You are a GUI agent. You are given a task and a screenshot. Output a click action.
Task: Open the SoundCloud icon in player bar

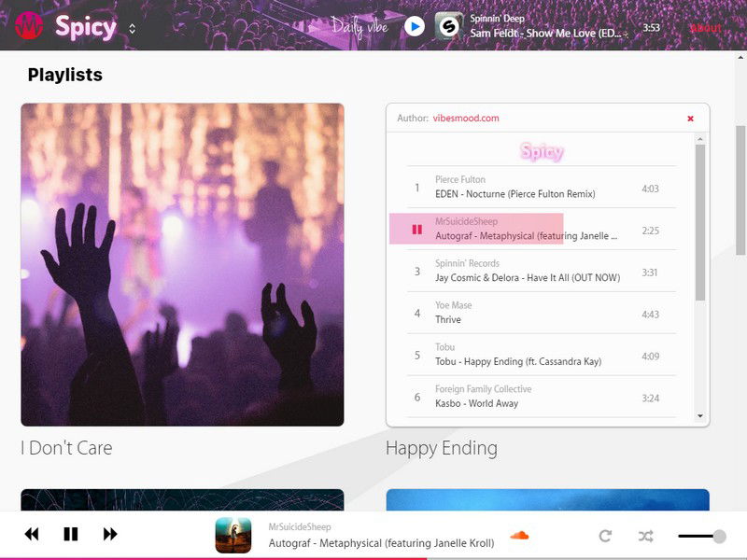(x=519, y=535)
